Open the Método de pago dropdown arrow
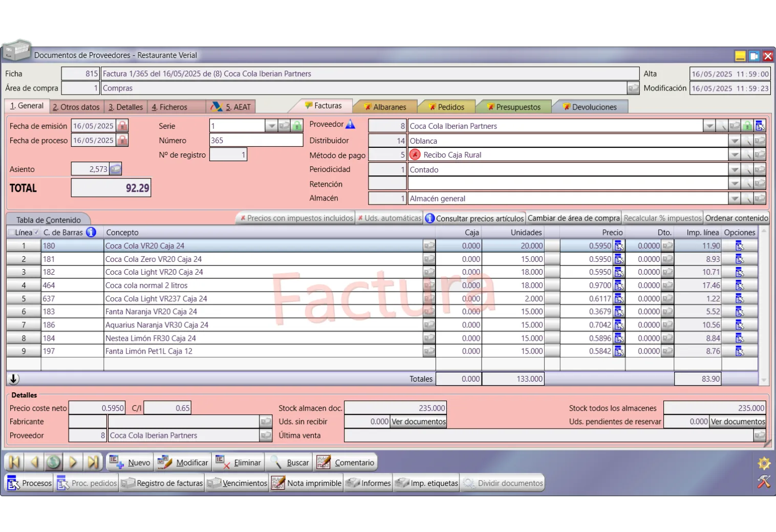The height and width of the screenshot is (532, 776). coord(735,155)
